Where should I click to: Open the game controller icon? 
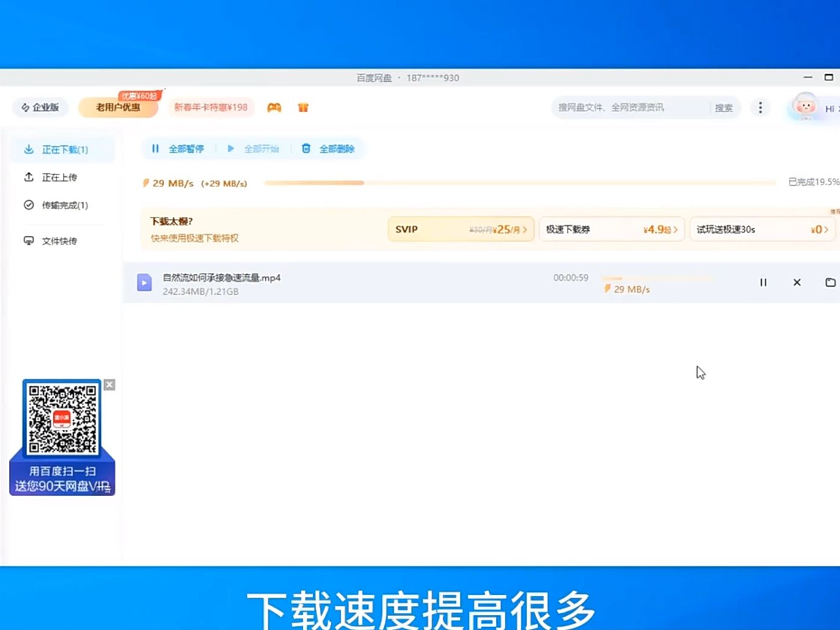coord(274,108)
